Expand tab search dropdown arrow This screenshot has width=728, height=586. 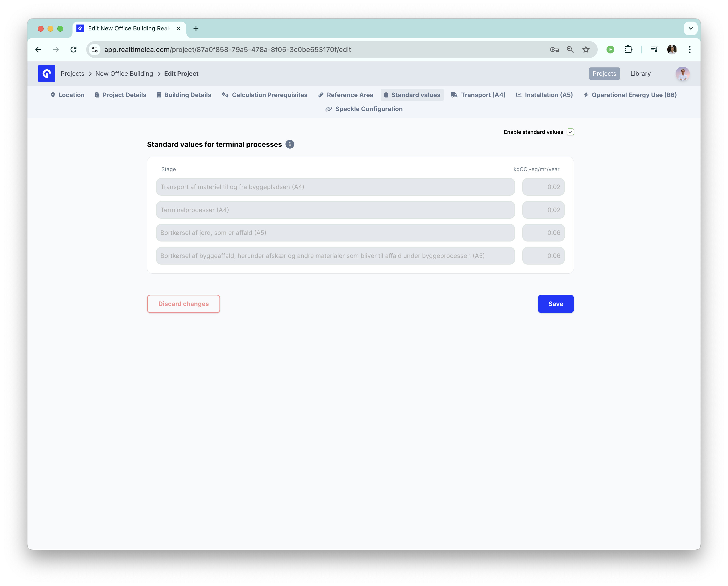(x=691, y=28)
